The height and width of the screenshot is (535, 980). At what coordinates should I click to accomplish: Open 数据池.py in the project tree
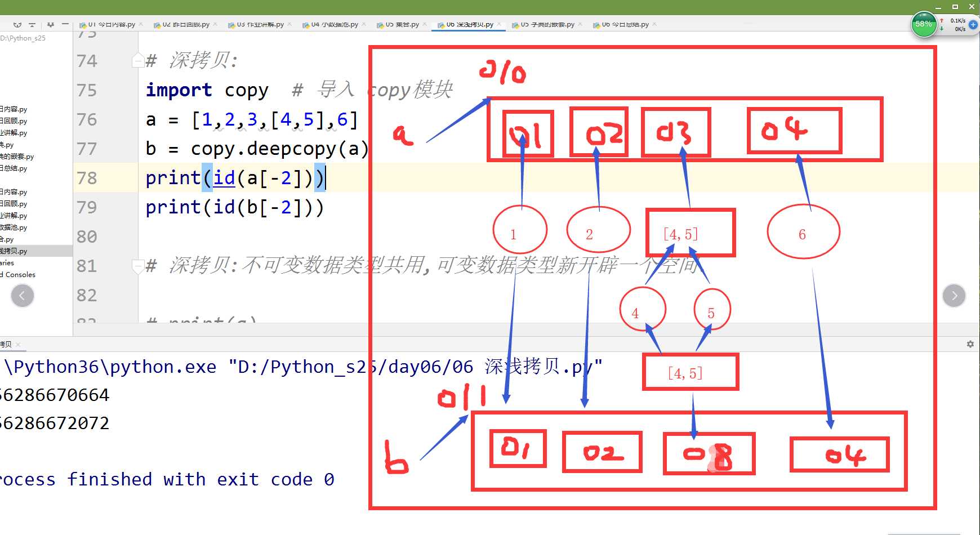point(14,228)
